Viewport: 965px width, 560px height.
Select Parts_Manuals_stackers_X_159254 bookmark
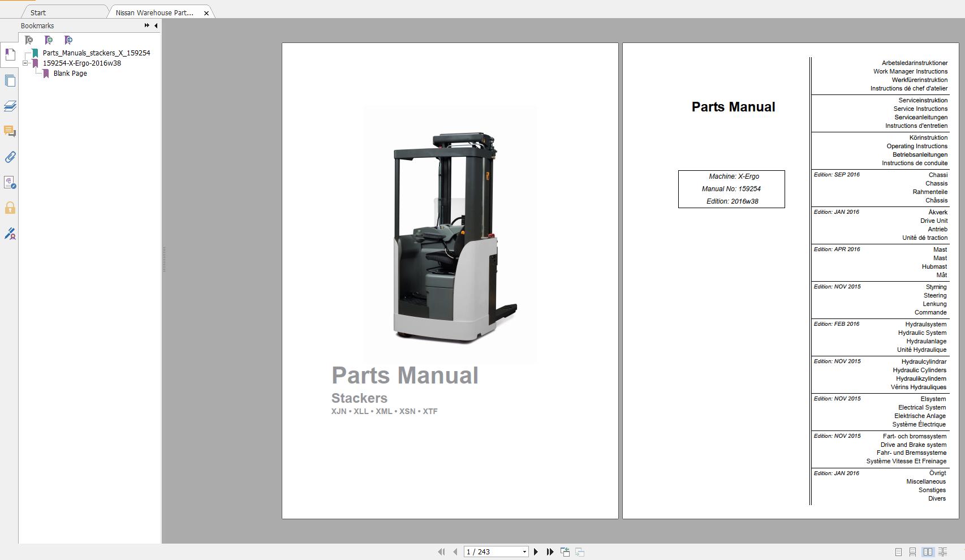pos(96,53)
